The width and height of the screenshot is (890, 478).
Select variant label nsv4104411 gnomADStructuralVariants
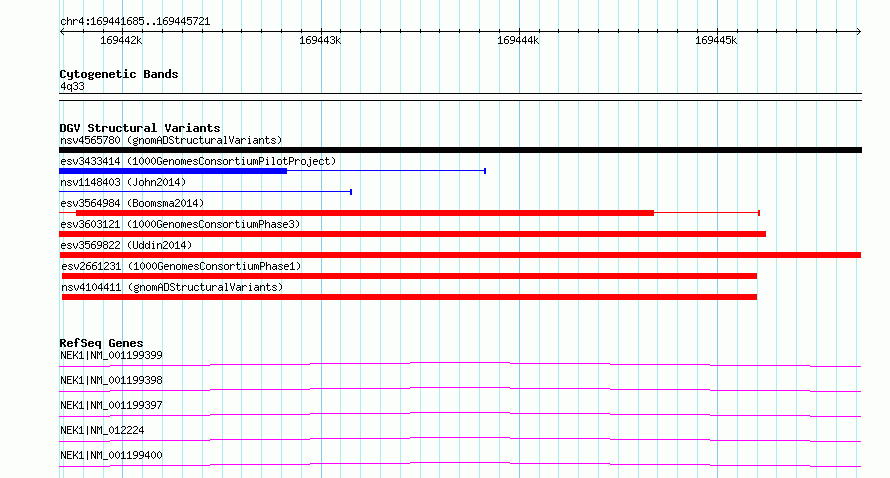pos(172,287)
